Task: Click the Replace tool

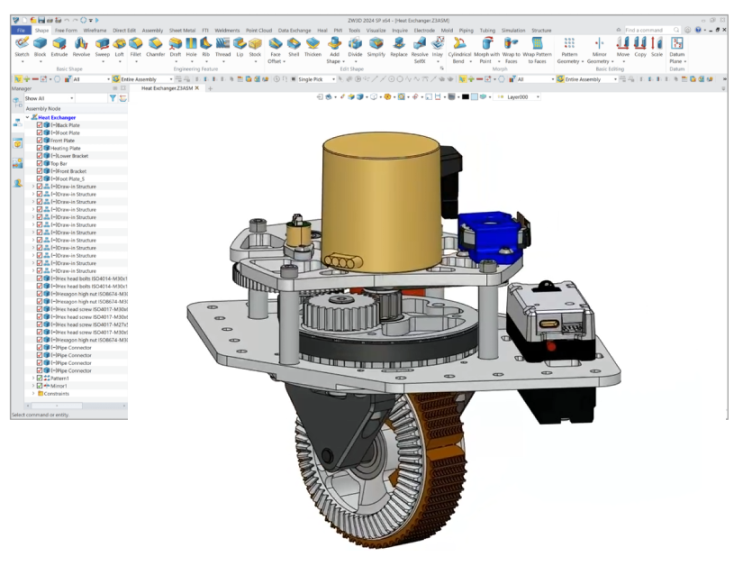Action: [399, 47]
